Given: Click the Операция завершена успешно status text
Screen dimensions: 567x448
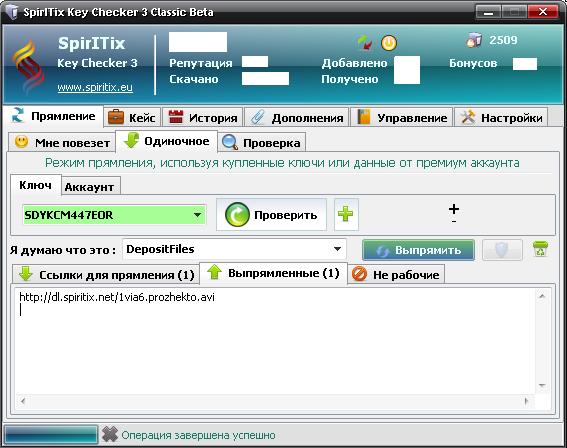Looking at the screenshot, I should [198, 435].
